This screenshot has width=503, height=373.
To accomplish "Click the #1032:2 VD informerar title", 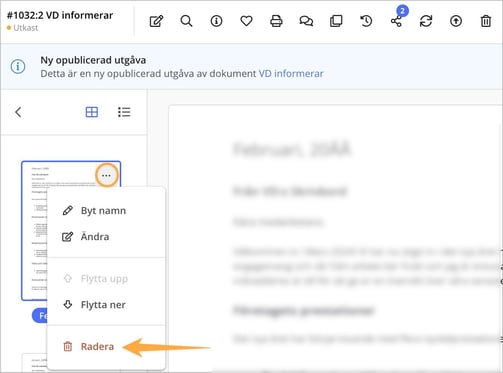I will tap(60, 15).
